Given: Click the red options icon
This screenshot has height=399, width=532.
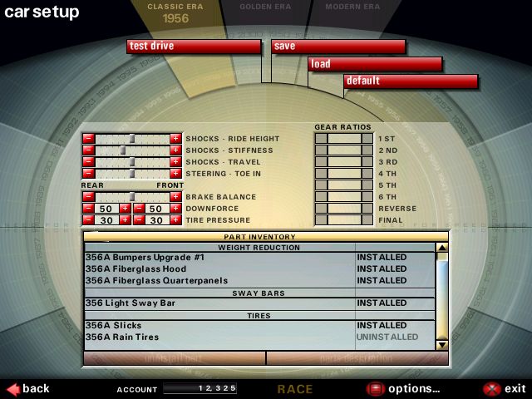Looking at the screenshot, I should pos(375,389).
